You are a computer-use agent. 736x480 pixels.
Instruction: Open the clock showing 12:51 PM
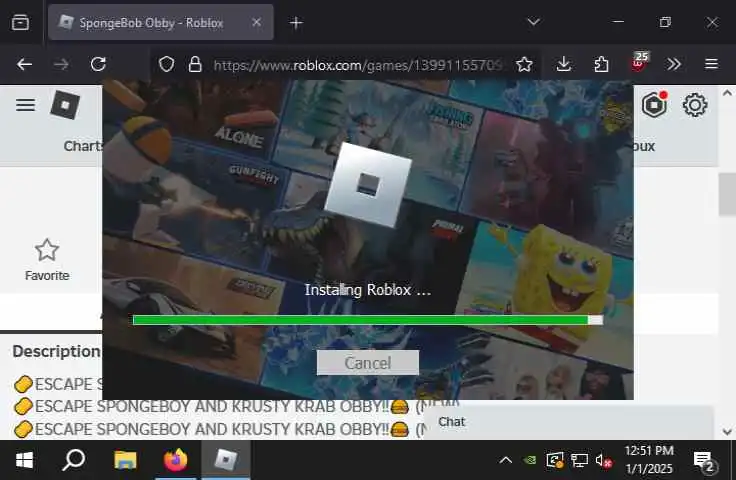649,460
